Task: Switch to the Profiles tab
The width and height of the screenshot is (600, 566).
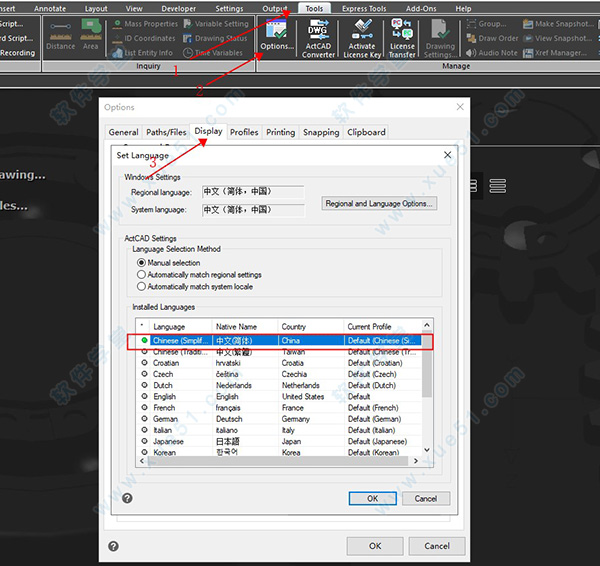Action: click(244, 132)
